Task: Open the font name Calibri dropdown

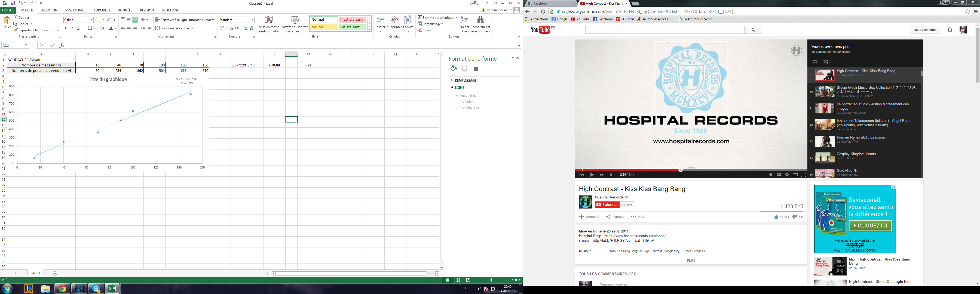Action: pyautogui.click(x=91, y=20)
